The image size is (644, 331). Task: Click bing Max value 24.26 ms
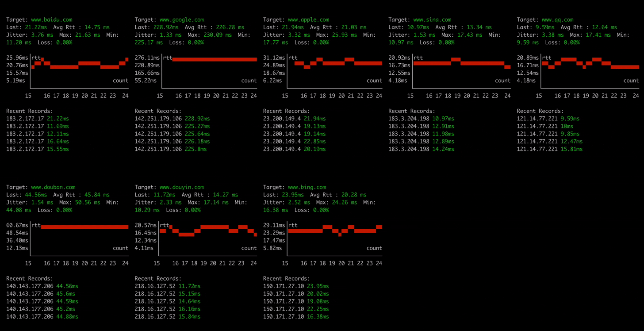[x=344, y=202]
